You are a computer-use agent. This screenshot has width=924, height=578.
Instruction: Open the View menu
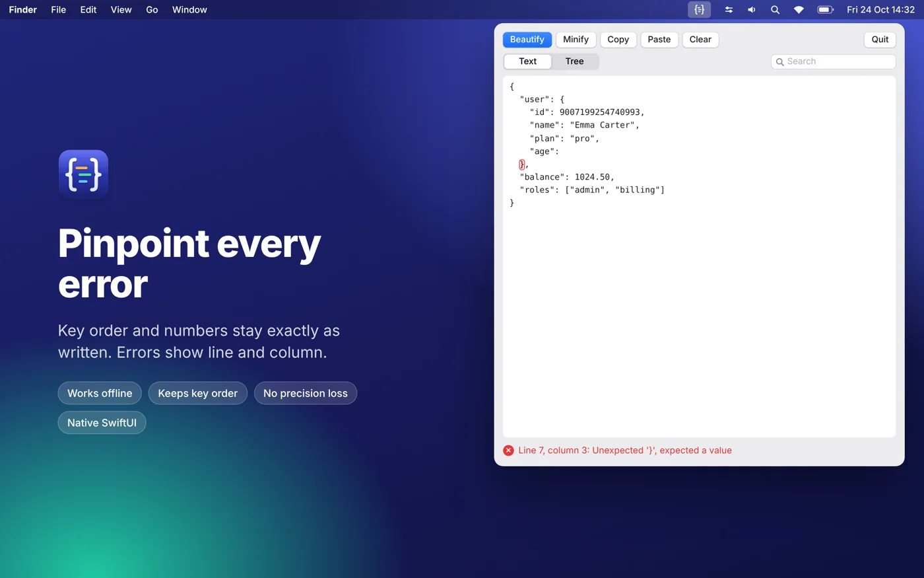pos(121,10)
